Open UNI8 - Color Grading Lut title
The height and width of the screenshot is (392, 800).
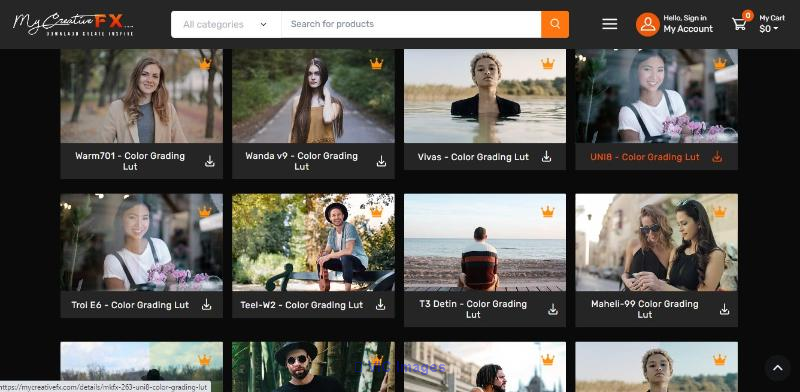[645, 157]
